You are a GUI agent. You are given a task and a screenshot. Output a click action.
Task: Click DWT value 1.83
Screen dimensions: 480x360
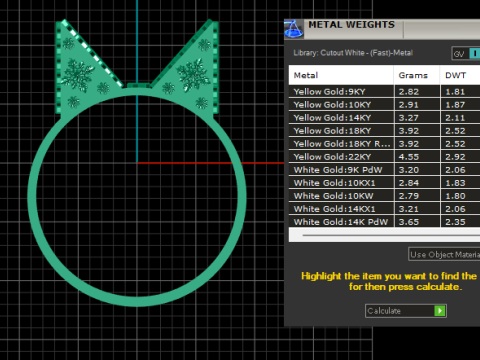click(455, 183)
